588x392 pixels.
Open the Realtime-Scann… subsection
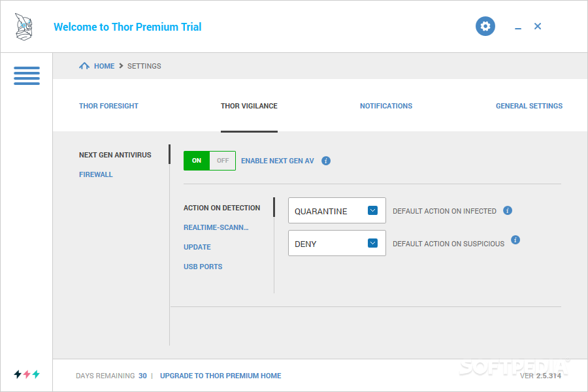[x=216, y=227]
